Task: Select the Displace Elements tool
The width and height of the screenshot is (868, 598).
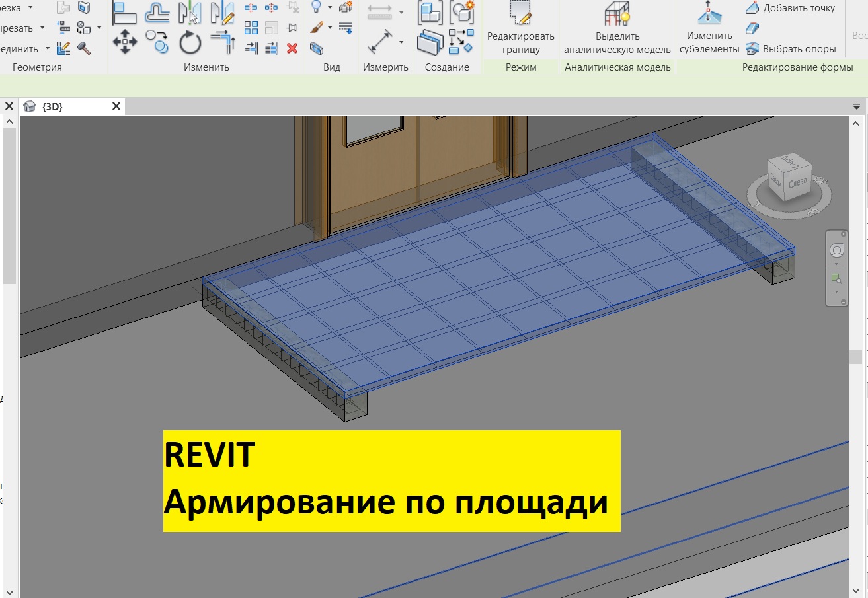Action: point(346,7)
